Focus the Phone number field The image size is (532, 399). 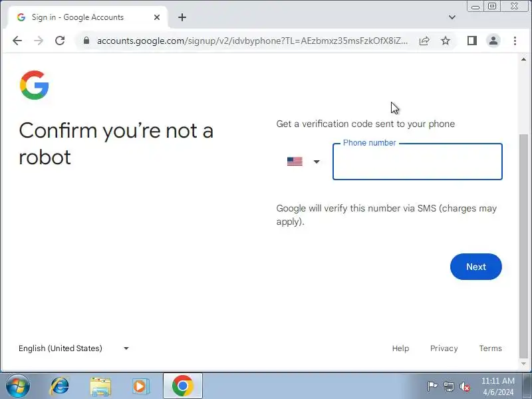tap(418, 162)
